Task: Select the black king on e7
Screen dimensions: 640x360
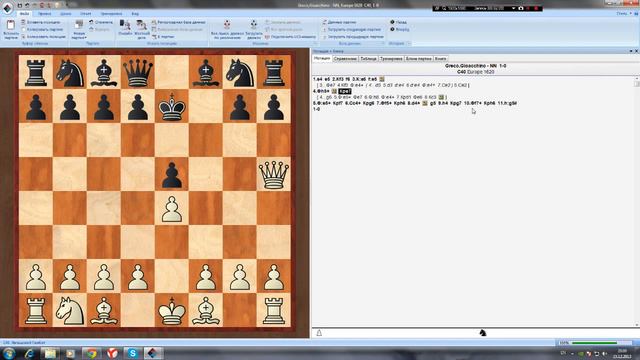Action: pyautogui.click(x=172, y=106)
